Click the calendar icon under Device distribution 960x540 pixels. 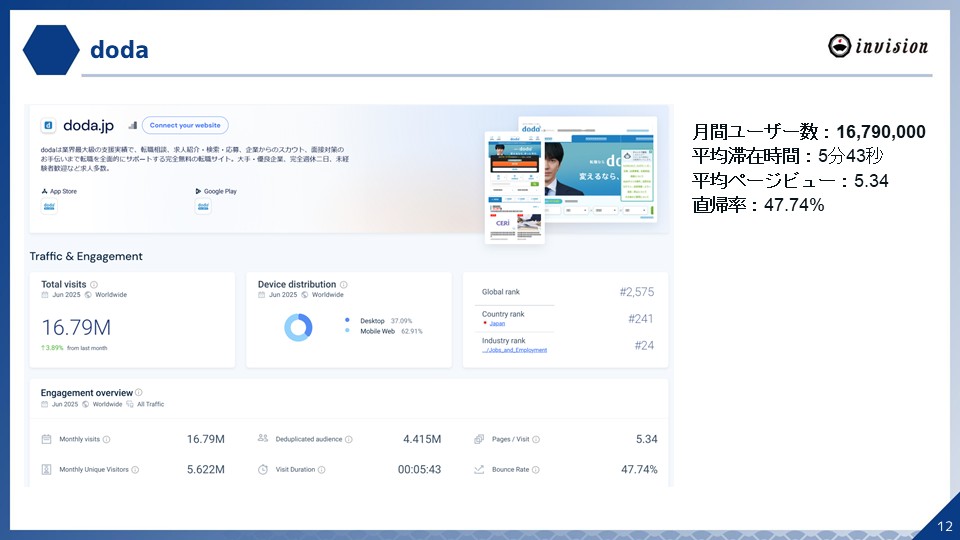tap(261, 295)
